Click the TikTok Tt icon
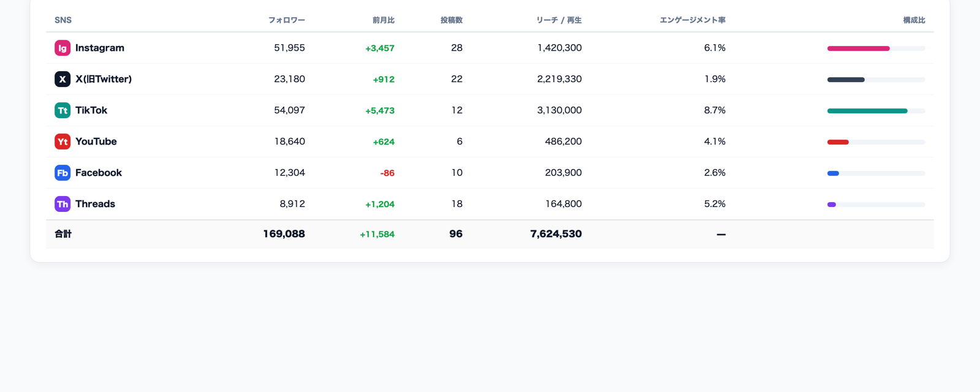This screenshot has height=392, width=980. coord(62,110)
